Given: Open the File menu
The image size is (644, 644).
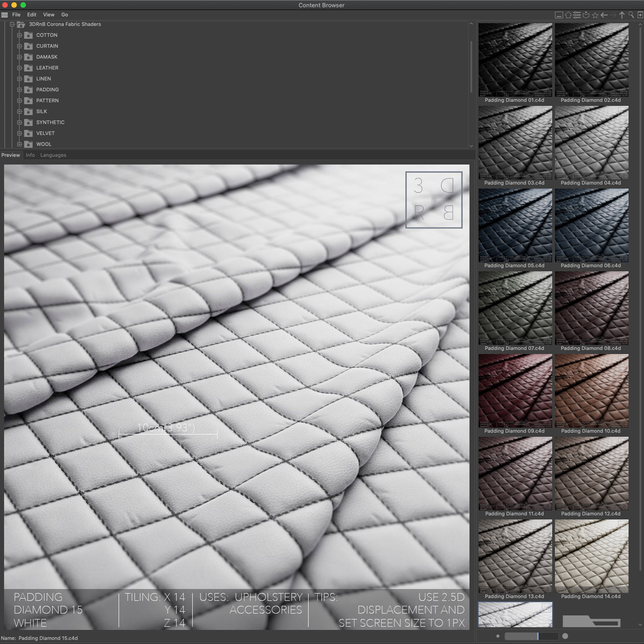Looking at the screenshot, I should [16, 15].
